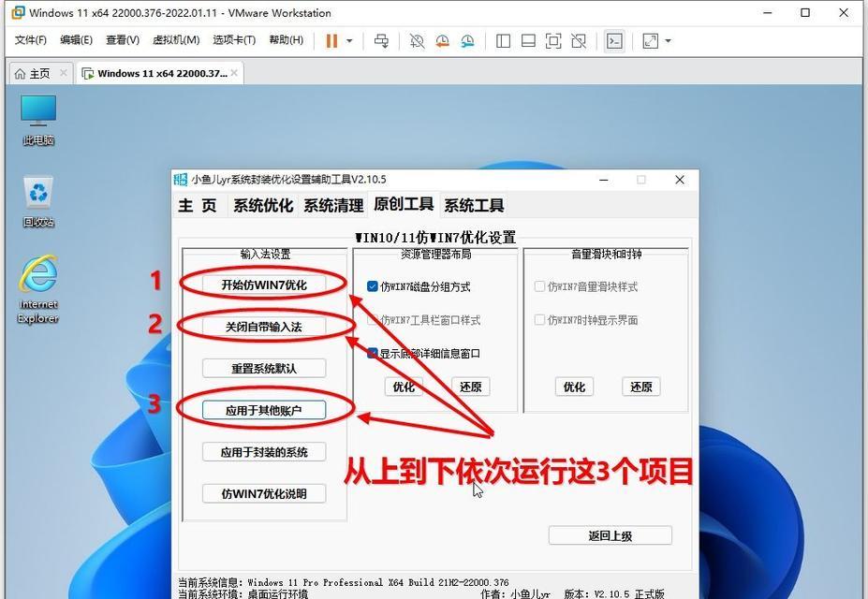Click 还原 in the 资源管理器布局 group
Screen dimensions: 868x599
[471, 387]
